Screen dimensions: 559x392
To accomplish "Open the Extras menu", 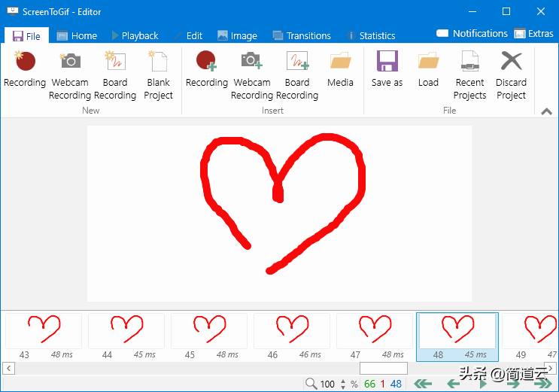I will pos(533,34).
